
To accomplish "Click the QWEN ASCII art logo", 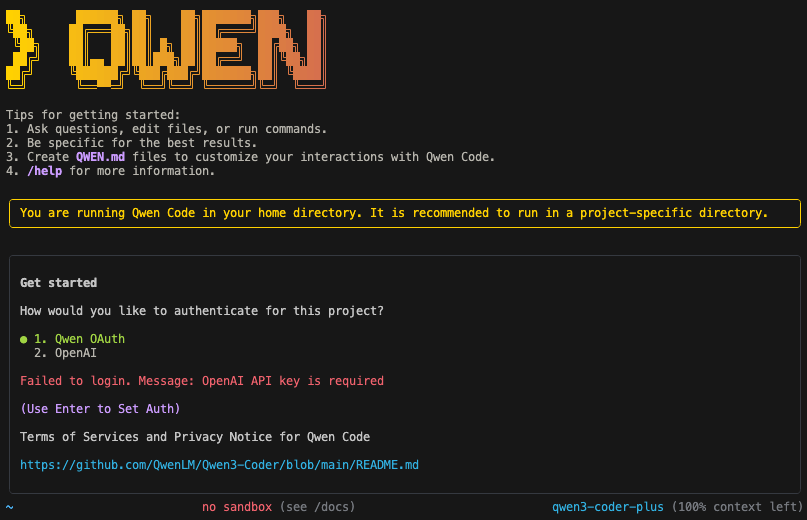I will [x=166, y=49].
